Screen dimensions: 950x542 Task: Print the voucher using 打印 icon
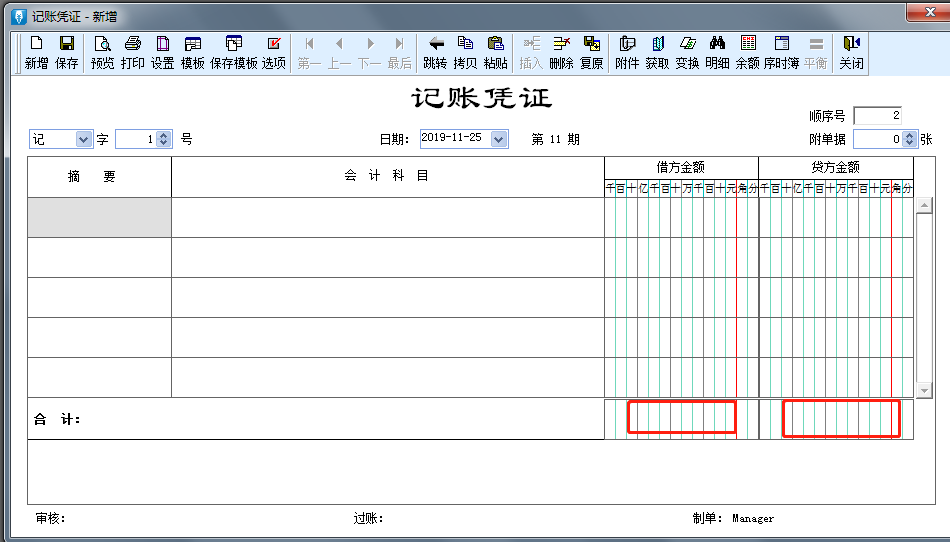point(132,52)
